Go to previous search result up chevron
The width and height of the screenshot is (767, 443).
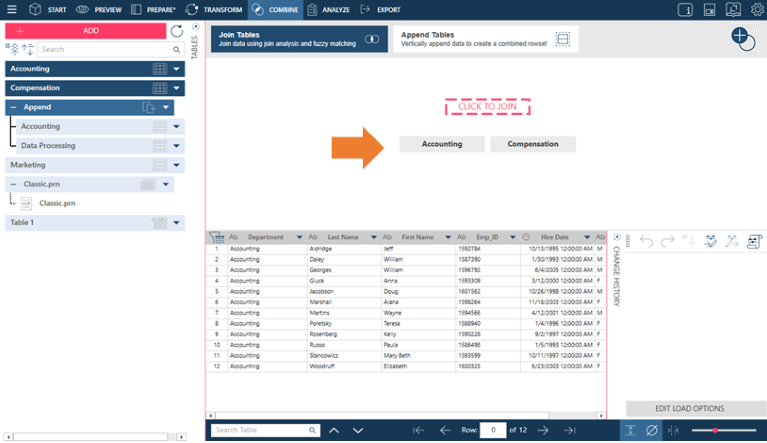(x=334, y=430)
